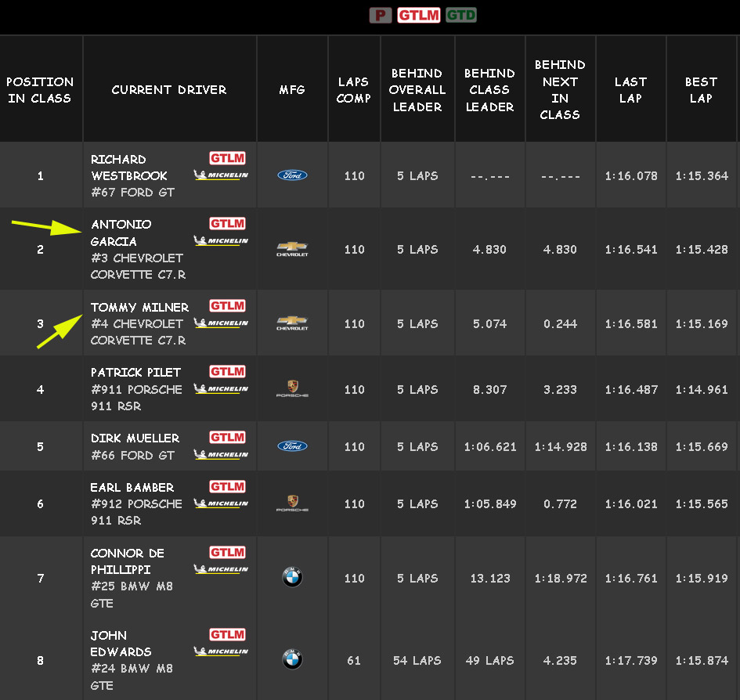Viewport: 740px width, 700px height.
Task: Click the Porsche crest in Patrick Pilet's row
Action: pos(292,389)
